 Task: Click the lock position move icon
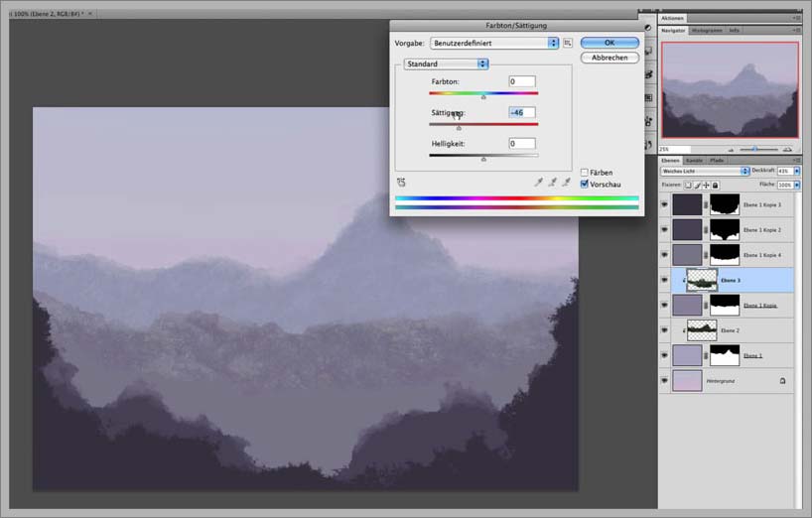coord(708,185)
